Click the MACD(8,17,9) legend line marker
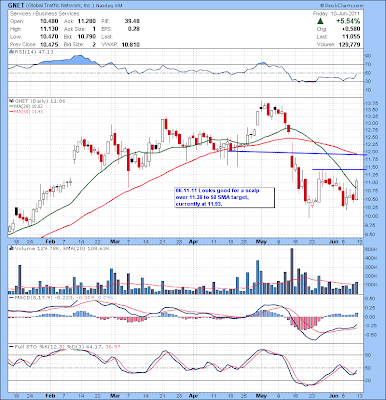 click(11, 297)
